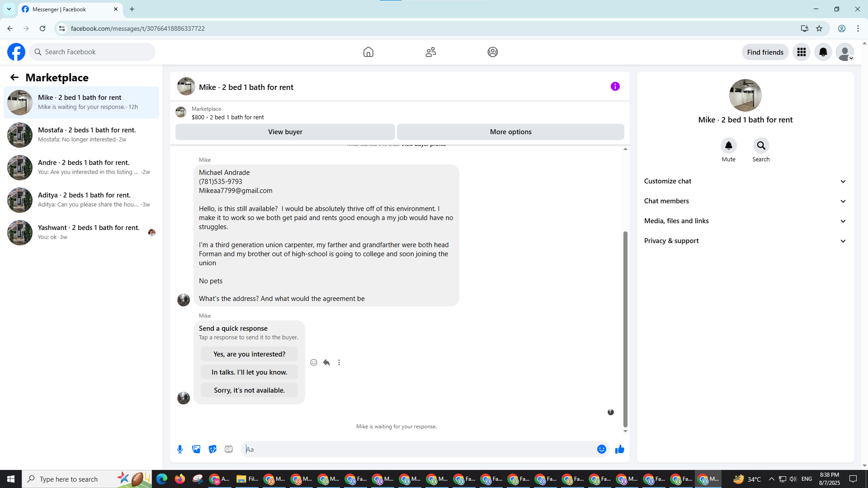Click the page back arrow in Chrome
The height and width of the screenshot is (488, 868).
(x=10, y=28)
